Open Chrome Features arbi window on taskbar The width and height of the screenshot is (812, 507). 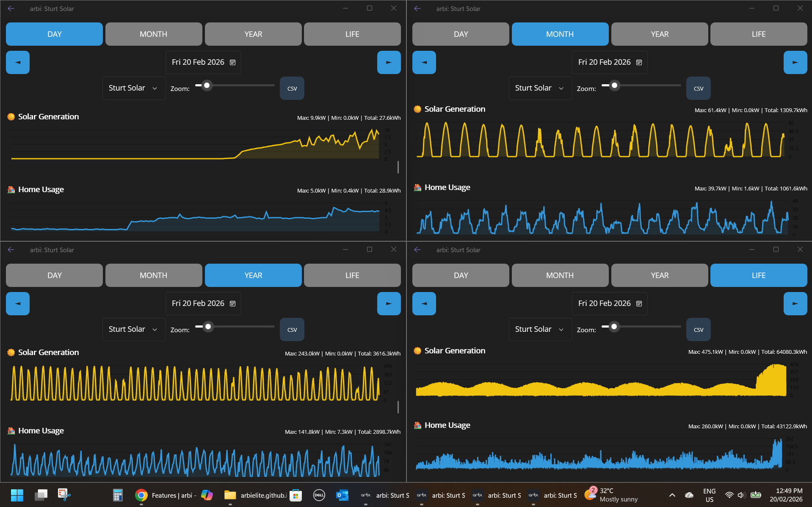[x=166, y=495]
